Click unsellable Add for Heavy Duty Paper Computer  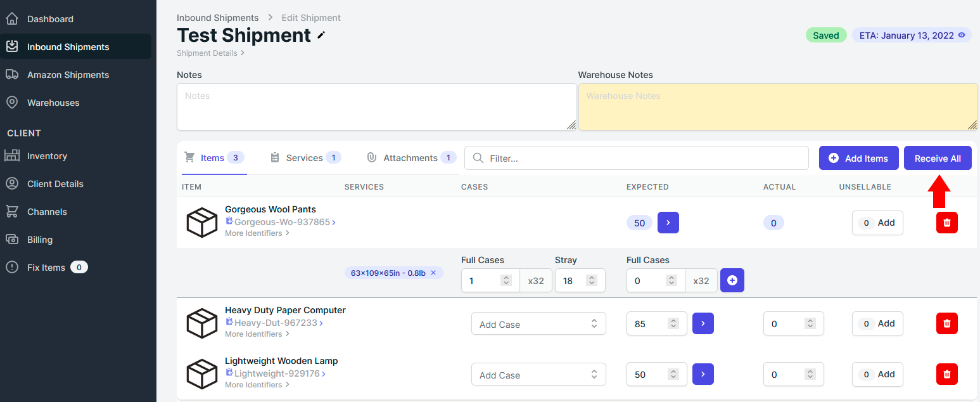pyautogui.click(x=877, y=323)
